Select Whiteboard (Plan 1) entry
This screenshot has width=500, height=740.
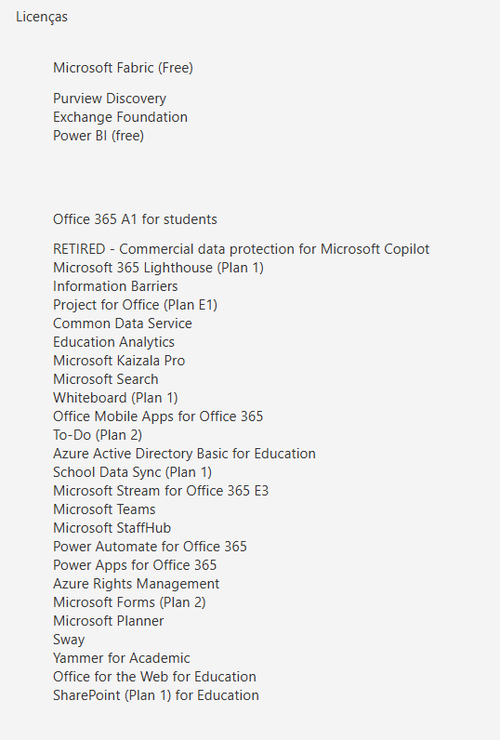[115, 398]
